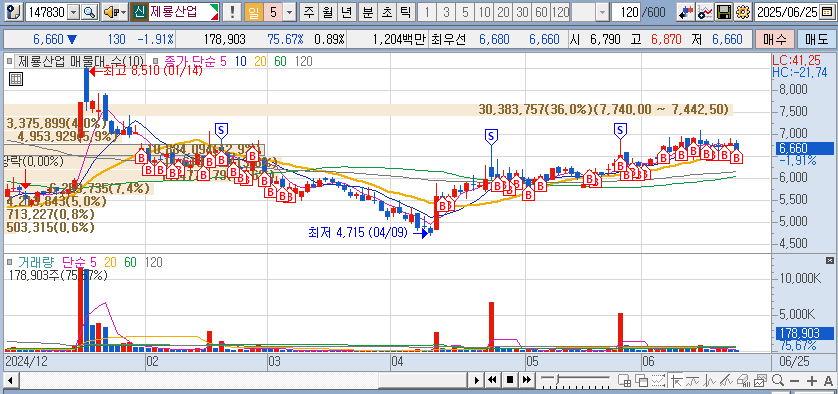Viewport: 838px width, 394px height.
Task: Switch to weekly (주) chart period
Action: pos(308,11)
